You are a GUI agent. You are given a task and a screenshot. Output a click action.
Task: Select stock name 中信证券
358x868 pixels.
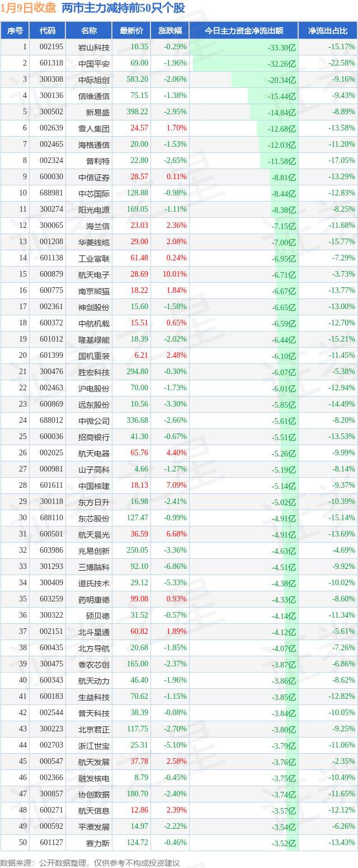point(95,177)
